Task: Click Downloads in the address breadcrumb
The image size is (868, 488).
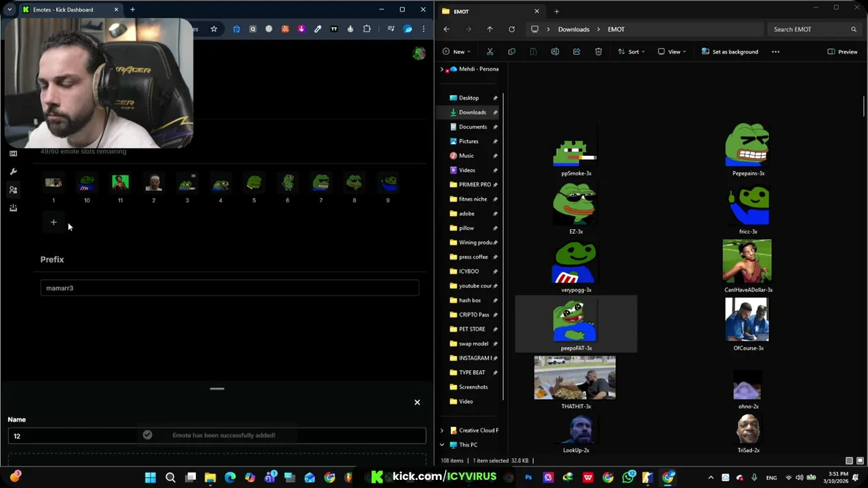Action: pos(574,29)
